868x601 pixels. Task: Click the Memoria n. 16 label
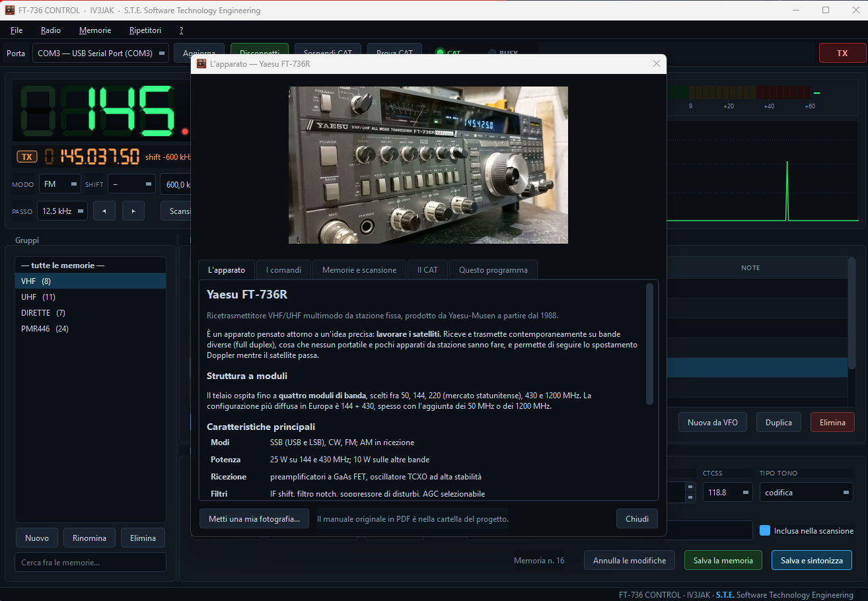[539, 560]
